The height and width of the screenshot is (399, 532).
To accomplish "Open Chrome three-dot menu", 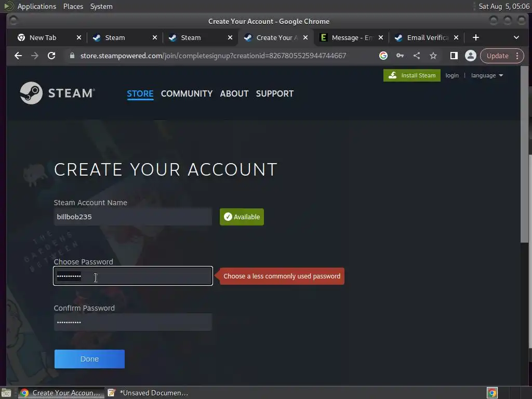I will click(x=517, y=56).
